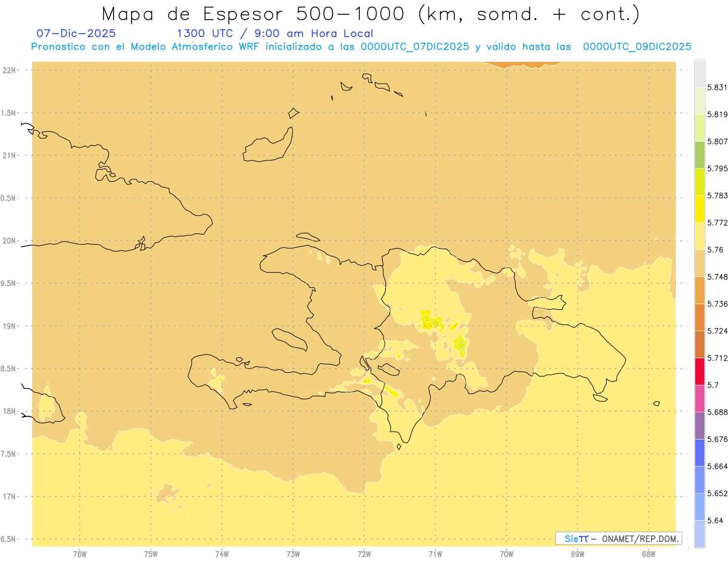Pick the deep blue swatch between 5.676 and 5.664
Image resolution: width=728 pixels, height=562 pixels.
(699, 452)
